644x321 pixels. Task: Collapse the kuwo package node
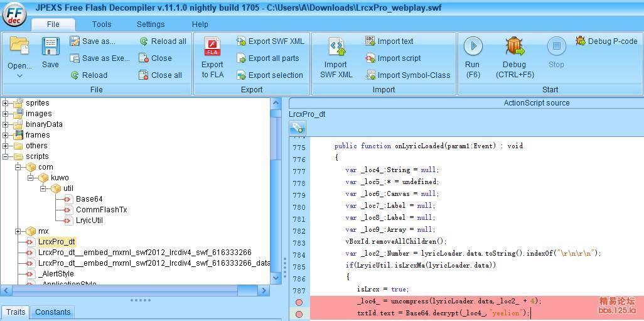[x=30, y=178]
